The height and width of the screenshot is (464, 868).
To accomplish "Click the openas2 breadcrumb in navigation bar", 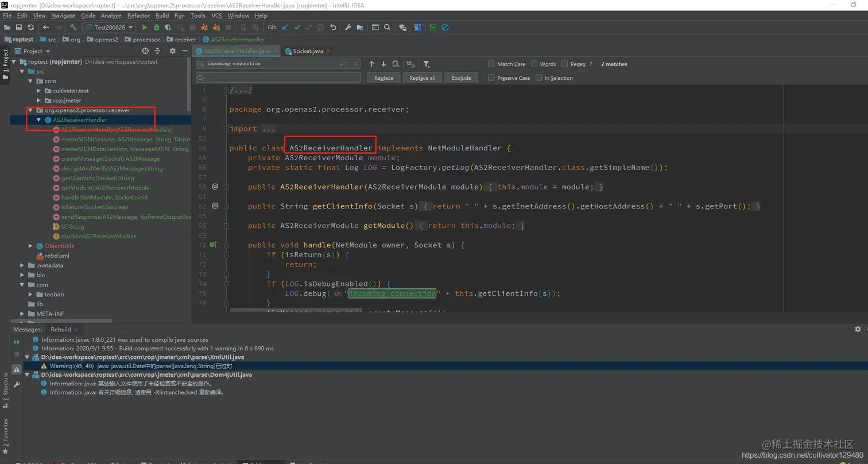I will [x=102, y=40].
